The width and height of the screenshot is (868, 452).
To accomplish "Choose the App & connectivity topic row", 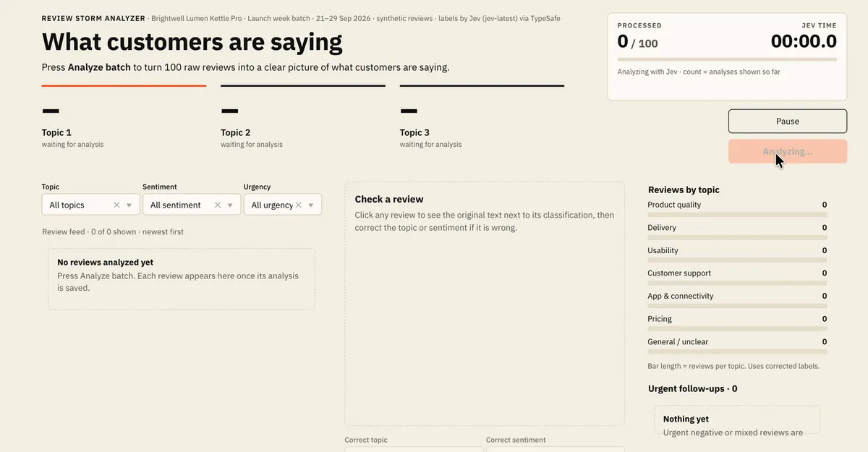I will tap(737, 299).
